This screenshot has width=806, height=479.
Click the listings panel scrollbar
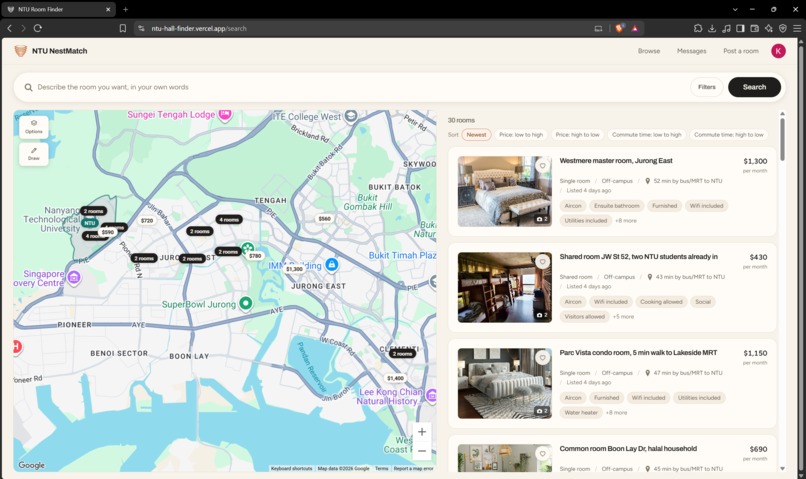(x=782, y=139)
